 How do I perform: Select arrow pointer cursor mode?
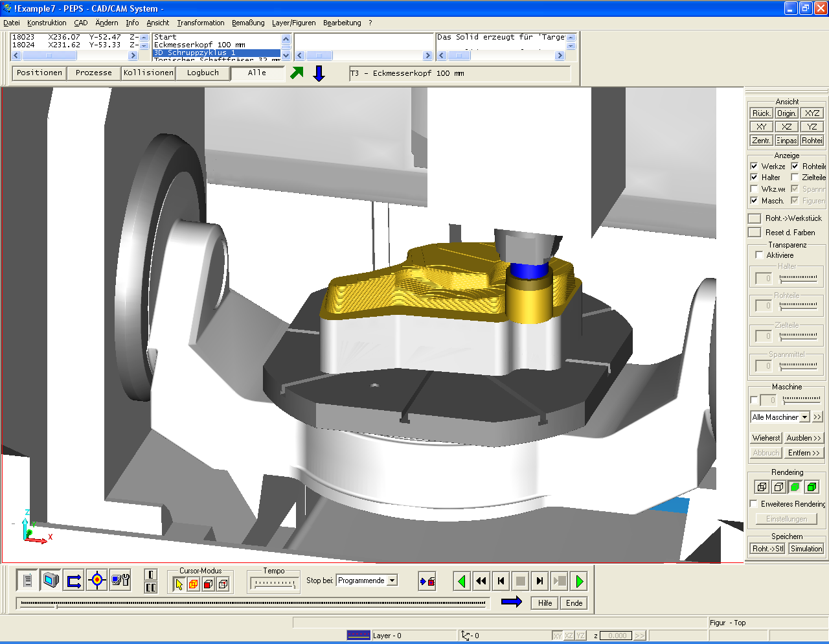coord(179,584)
